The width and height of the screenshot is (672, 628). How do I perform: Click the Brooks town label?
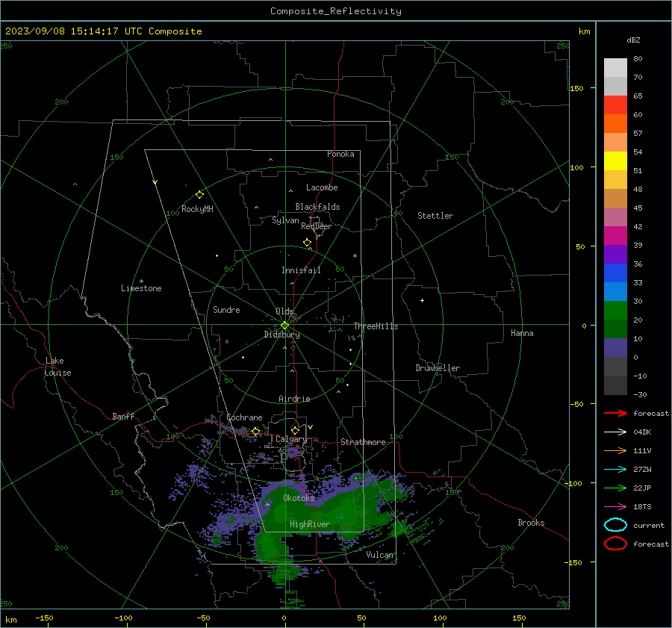point(531,523)
